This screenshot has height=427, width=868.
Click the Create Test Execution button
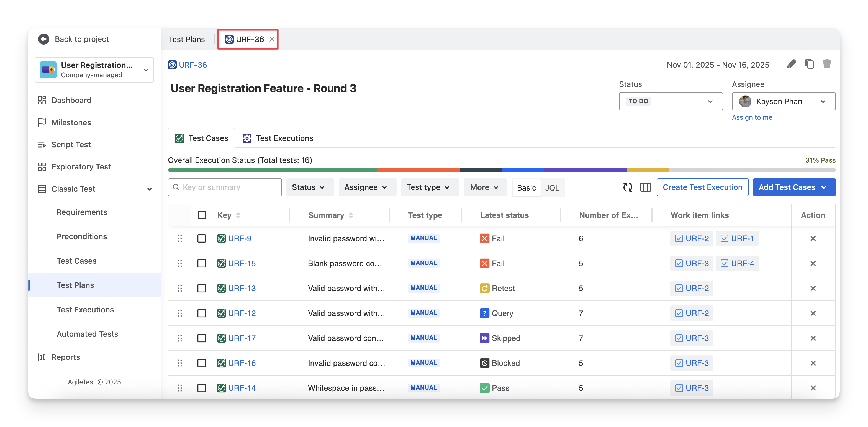pyautogui.click(x=702, y=187)
